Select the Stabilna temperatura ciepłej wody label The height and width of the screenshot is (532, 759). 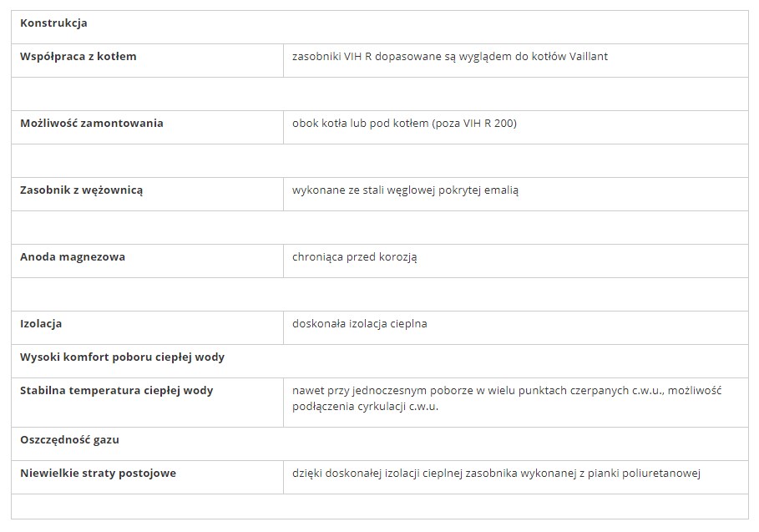click(x=116, y=391)
